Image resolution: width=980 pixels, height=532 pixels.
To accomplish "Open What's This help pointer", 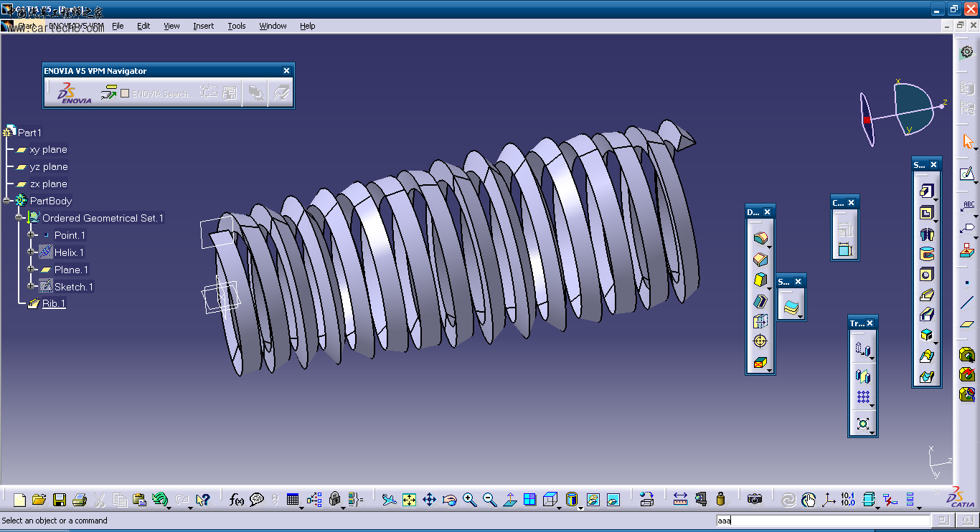I will point(203,500).
